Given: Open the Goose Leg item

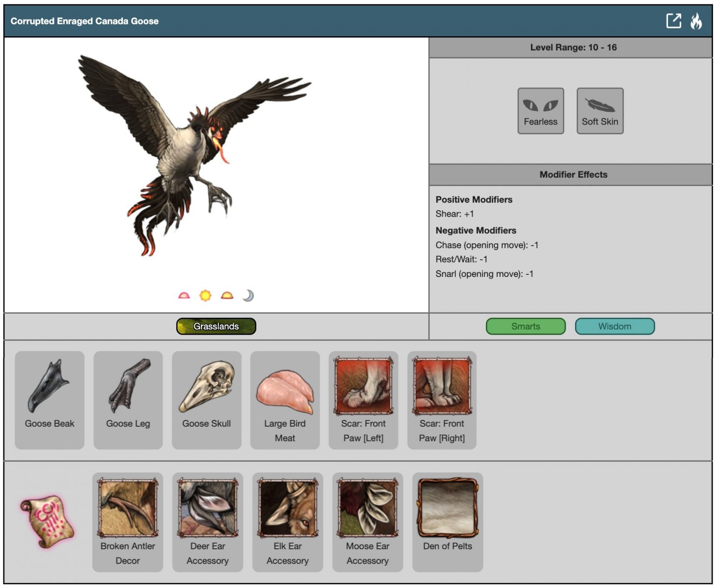Looking at the screenshot, I should [x=128, y=400].
